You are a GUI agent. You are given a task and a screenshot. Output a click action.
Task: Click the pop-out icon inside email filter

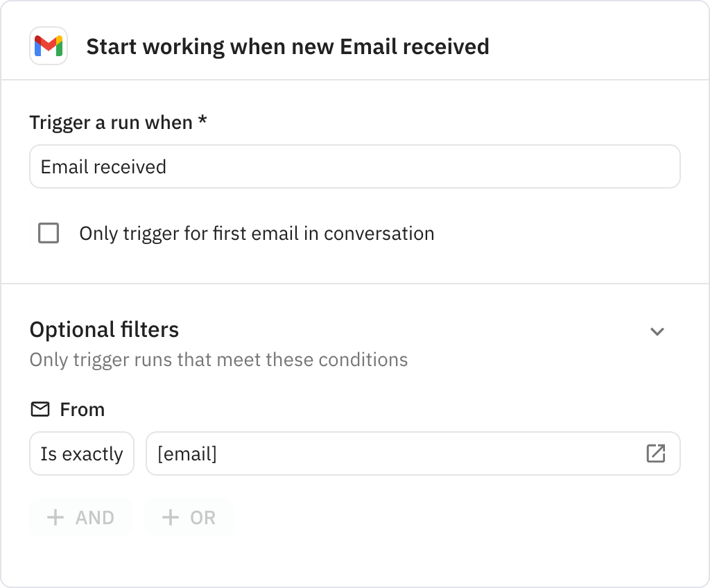tap(655, 453)
